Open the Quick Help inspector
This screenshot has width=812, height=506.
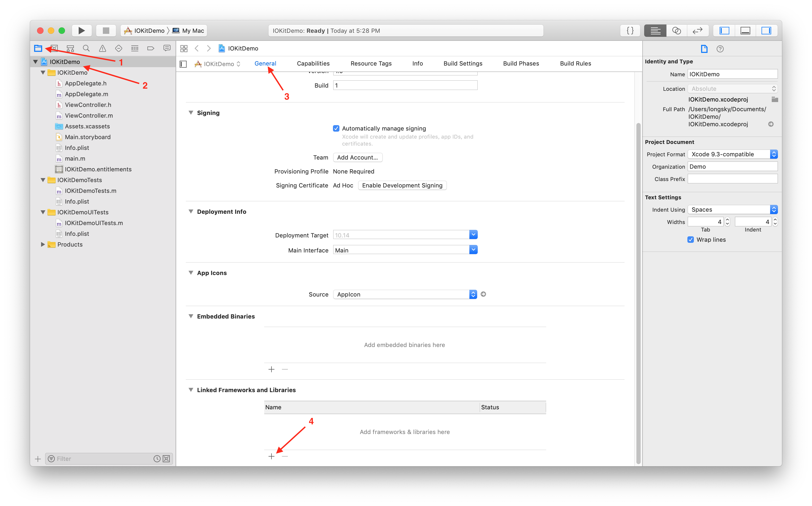pos(720,49)
